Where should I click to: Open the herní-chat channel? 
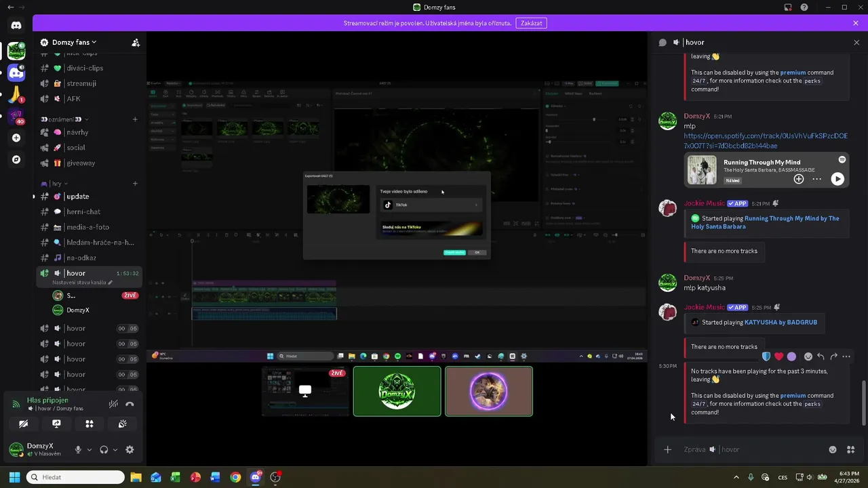pyautogui.click(x=89, y=211)
